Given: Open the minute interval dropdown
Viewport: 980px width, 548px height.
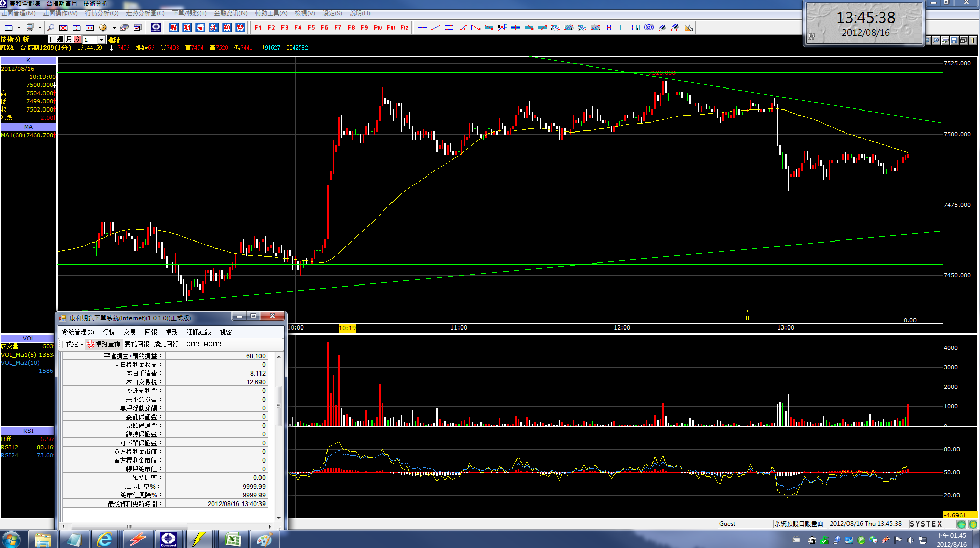Looking at the screenshot, I should point(101,40).
